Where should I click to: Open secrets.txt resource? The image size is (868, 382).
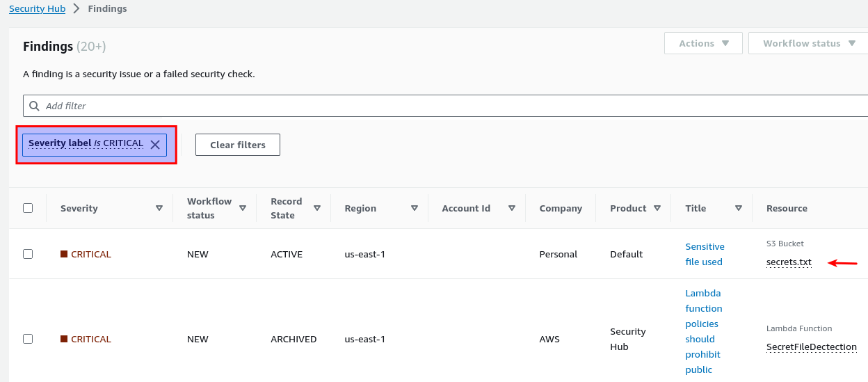tap(789, 262)
